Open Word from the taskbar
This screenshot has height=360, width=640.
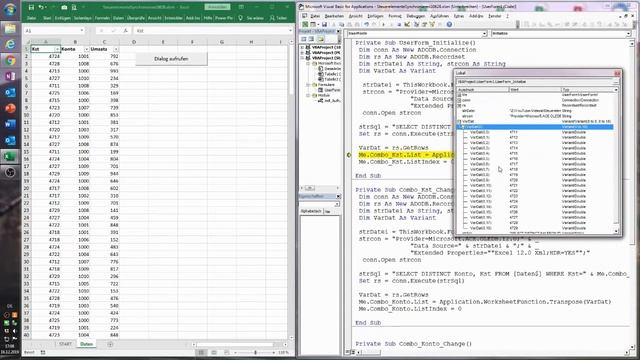coord(10,124)
